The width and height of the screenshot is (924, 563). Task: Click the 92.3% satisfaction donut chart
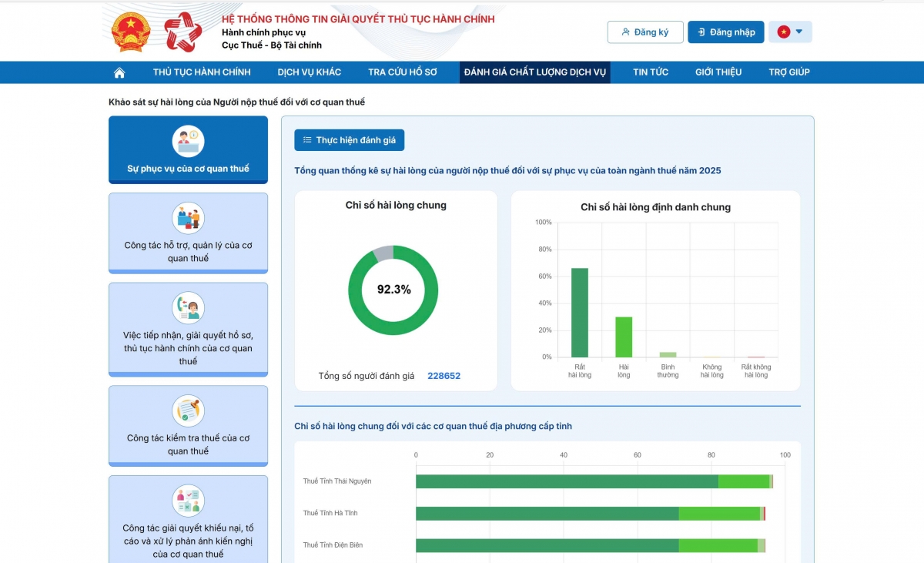(x=393, y=290)
